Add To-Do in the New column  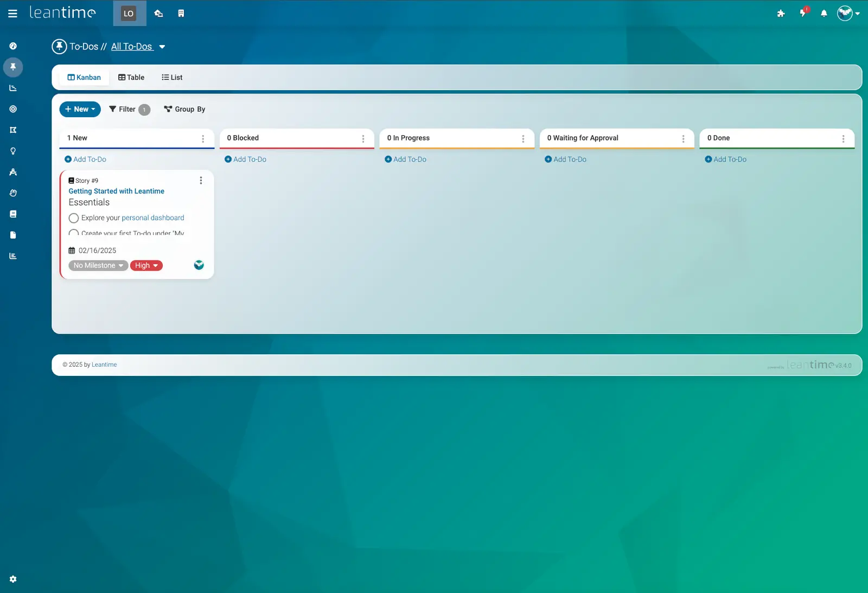[x=85, y=160]
